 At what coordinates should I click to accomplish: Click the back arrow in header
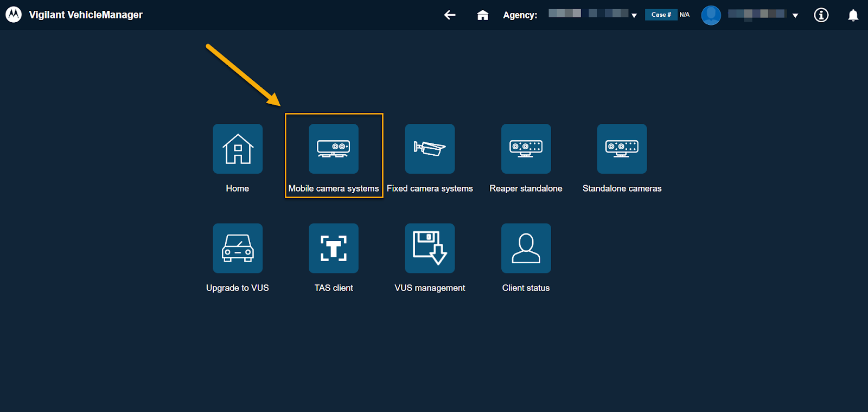coord(450,15)
